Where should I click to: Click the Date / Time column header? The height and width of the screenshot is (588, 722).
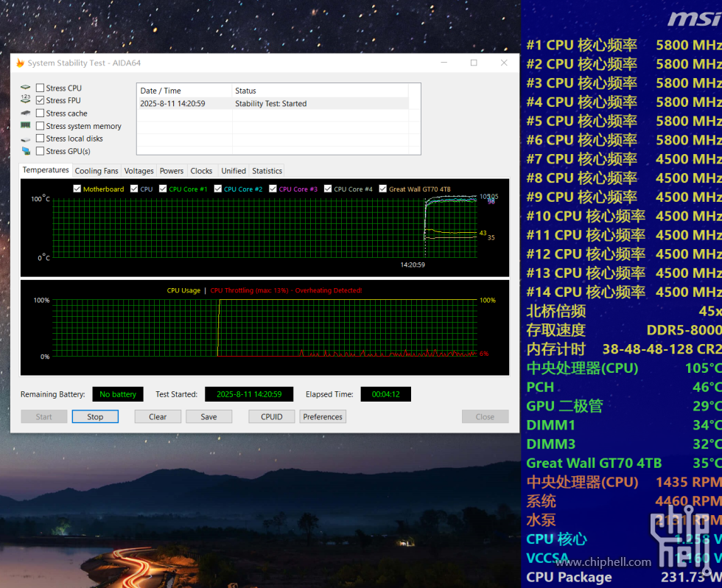coord(184,91)
